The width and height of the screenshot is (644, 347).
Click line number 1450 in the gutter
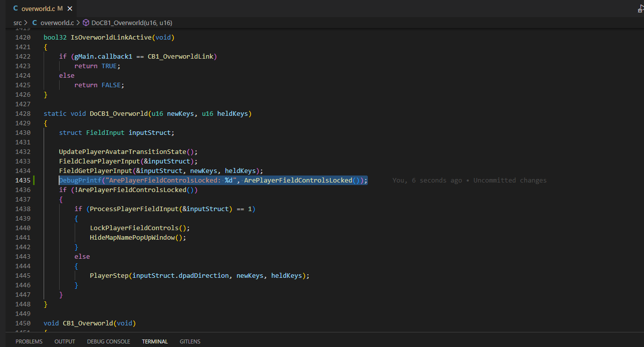[23, 323]
